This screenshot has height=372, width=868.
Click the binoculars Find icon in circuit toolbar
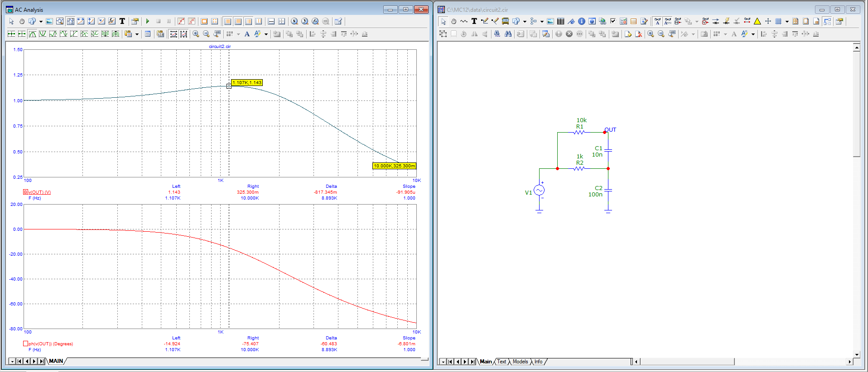click(x=508, y=34)
